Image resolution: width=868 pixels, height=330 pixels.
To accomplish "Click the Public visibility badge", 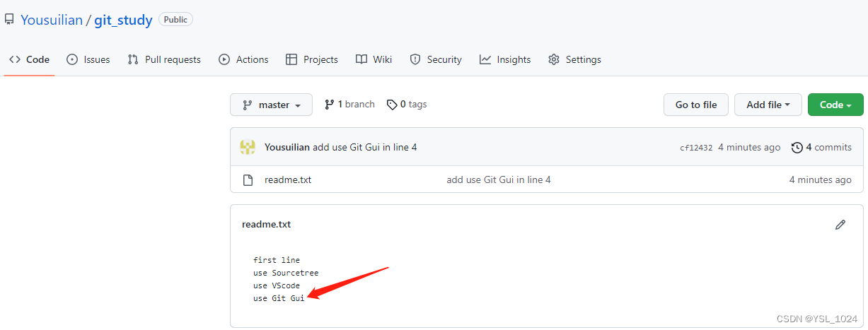I will click(x=175, y=20).
